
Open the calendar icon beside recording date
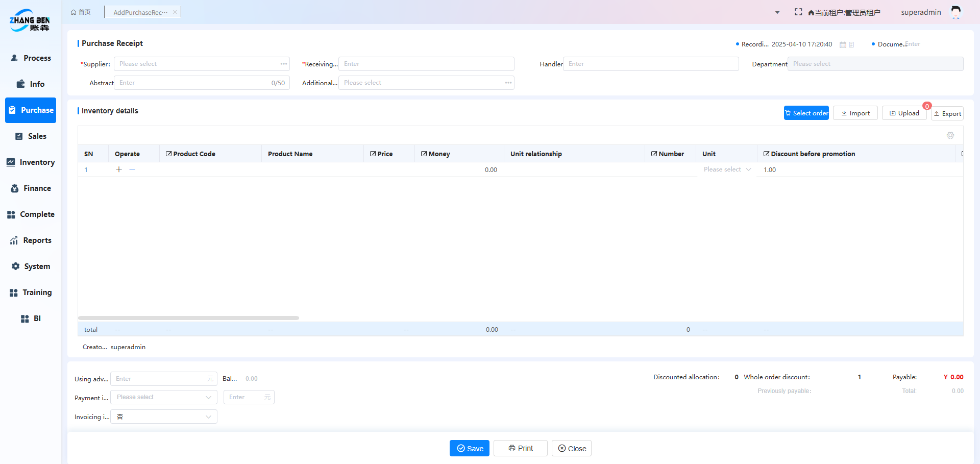coord(843,45)
